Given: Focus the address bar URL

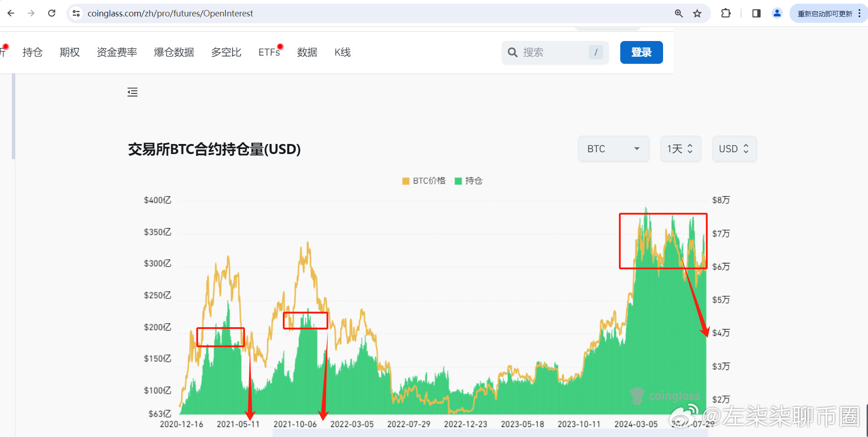Looking at the screenshot, I should (x=170, y=14).
